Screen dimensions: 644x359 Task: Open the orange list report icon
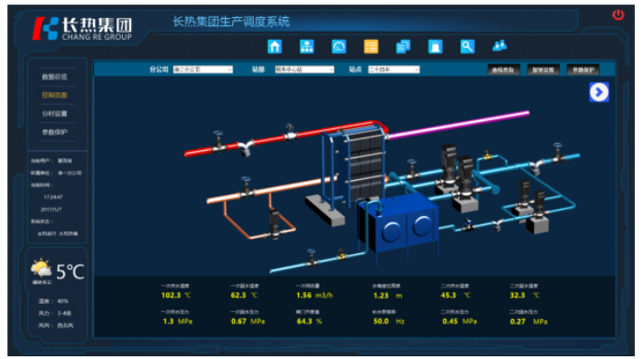click(x=371, y=46)
